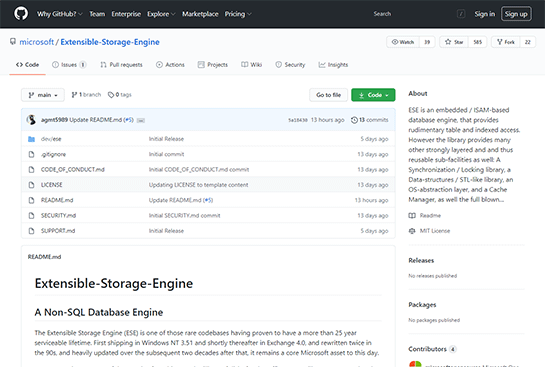
Task: Open the 0 tags link
Action: coord(120,95)
